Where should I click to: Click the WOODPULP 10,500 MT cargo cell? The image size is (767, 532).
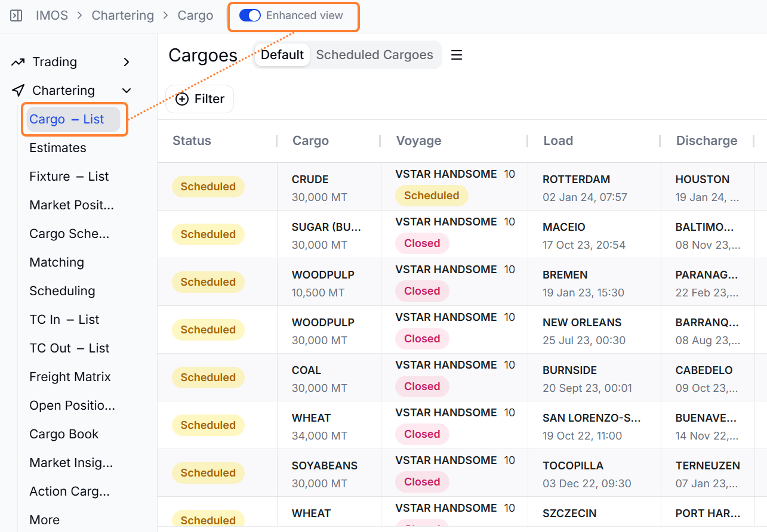(329, 282)
